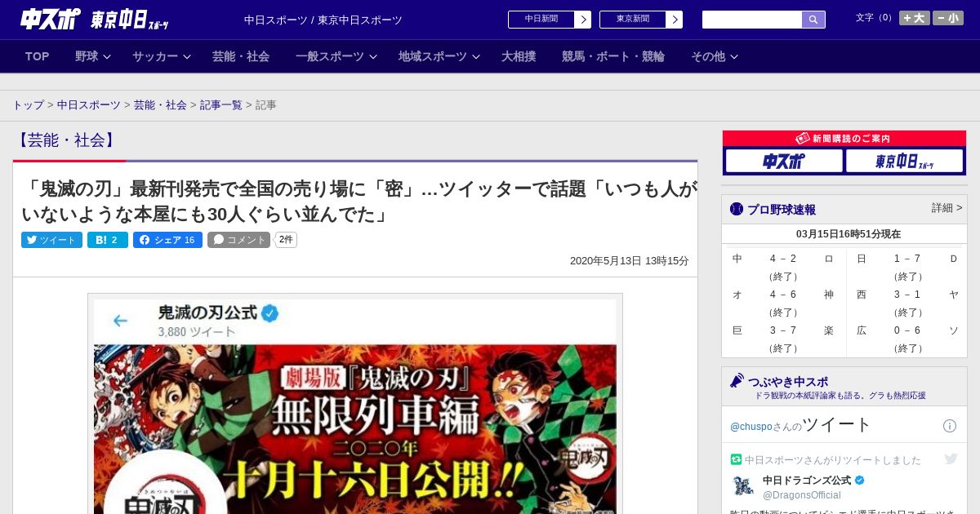This screenshot has height=514, width=980.
Task: Decrease font size with −小 button
Action: pyautogui.click(x=948, y=18)
